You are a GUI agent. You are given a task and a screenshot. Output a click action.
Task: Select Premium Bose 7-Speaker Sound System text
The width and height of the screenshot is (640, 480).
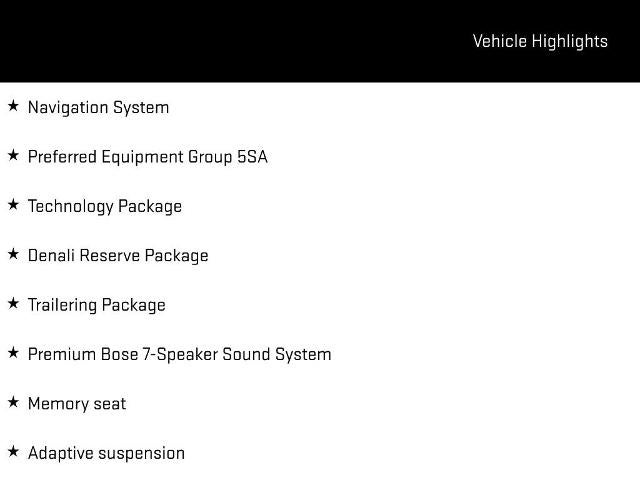(179, 354)
